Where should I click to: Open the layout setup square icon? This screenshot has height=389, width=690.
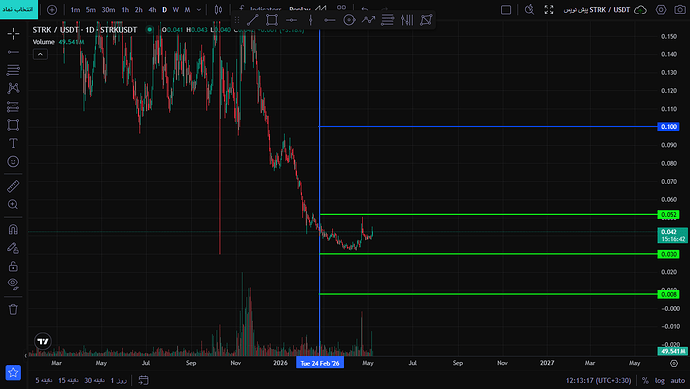click(x=506, y=10)
